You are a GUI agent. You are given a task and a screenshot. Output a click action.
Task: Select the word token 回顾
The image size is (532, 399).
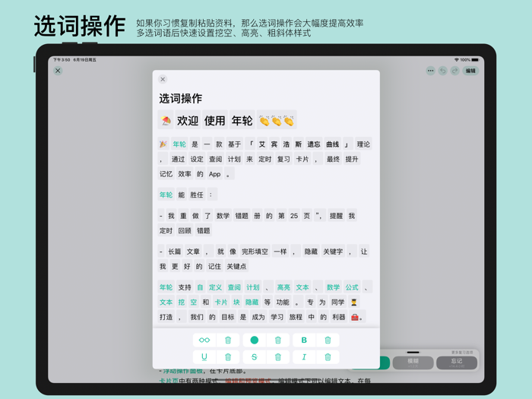click(185, 231)
